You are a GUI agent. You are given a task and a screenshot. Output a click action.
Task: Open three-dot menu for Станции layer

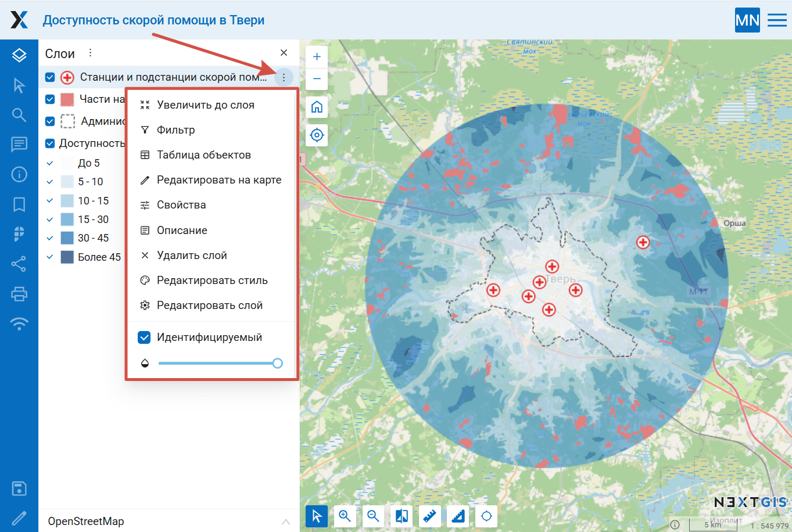point(284,77)
